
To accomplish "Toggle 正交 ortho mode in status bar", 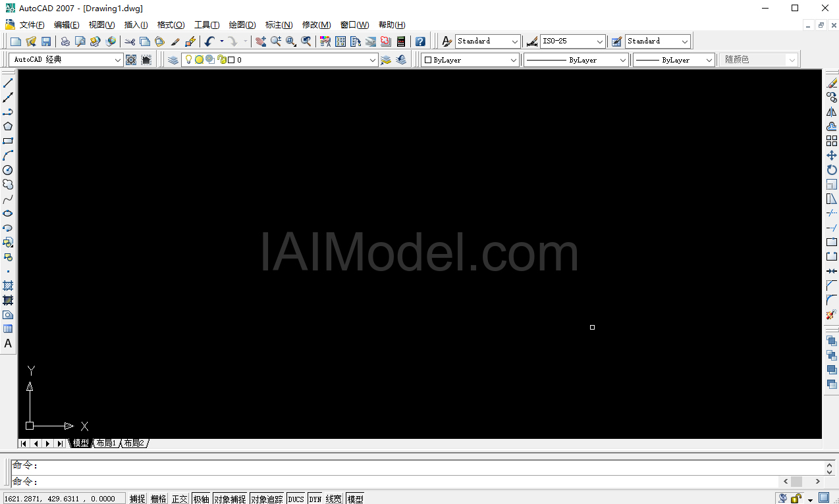I will [180, 499].
